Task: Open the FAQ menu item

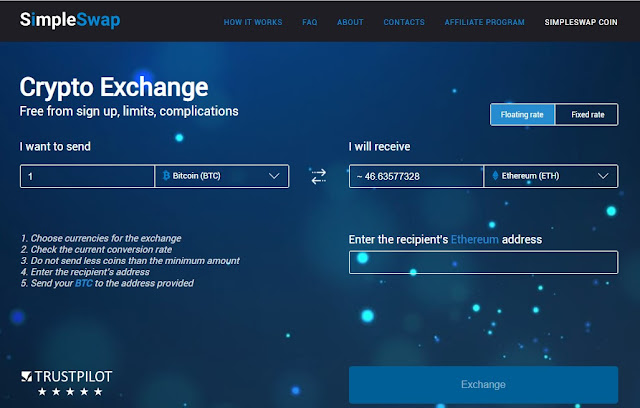Action: (310, 22)
